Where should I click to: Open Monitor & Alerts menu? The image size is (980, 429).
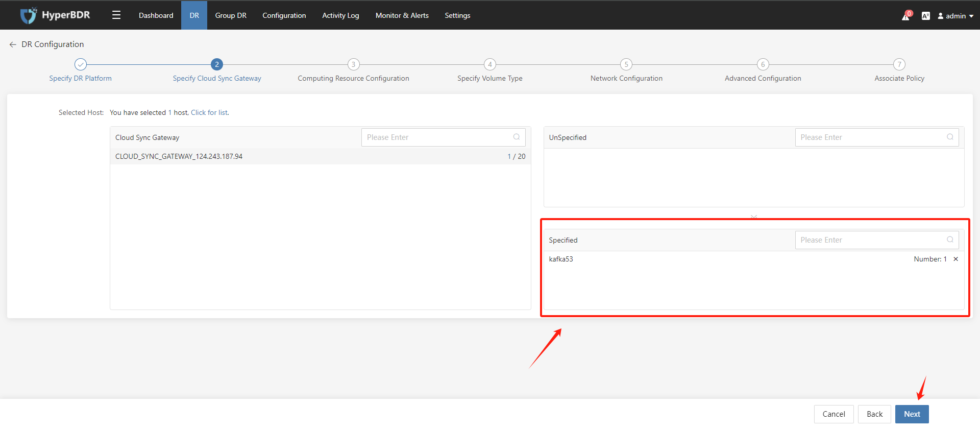402,15
